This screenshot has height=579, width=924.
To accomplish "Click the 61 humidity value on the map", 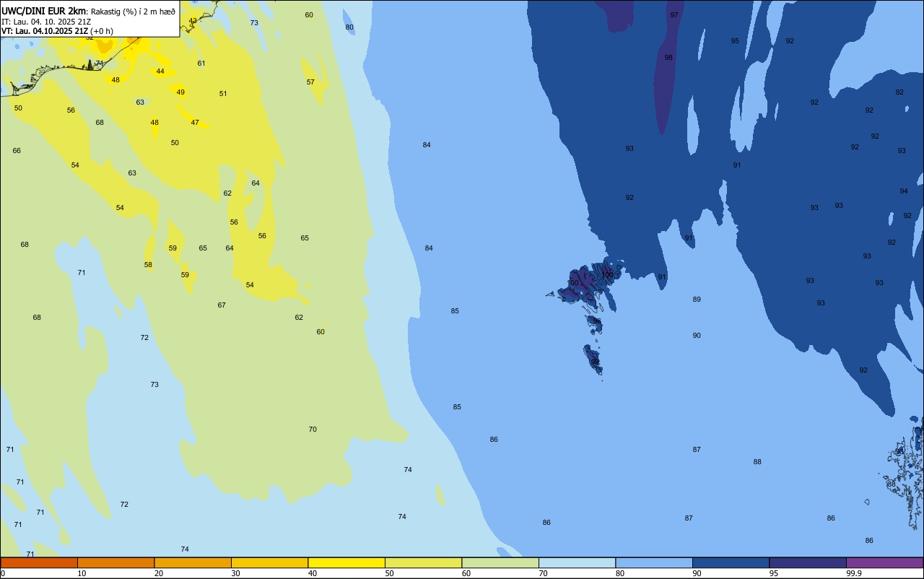I will tap(201, 64).
